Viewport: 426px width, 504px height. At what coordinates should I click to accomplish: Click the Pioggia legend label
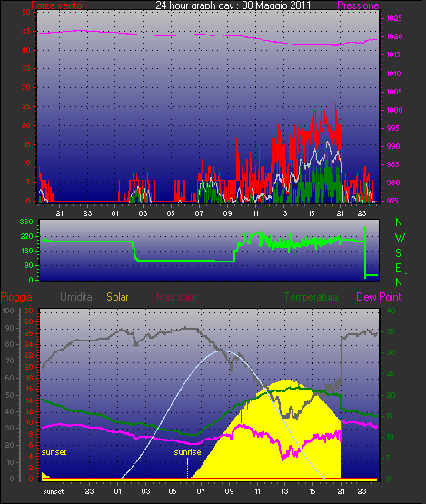[x=16, y=297]
